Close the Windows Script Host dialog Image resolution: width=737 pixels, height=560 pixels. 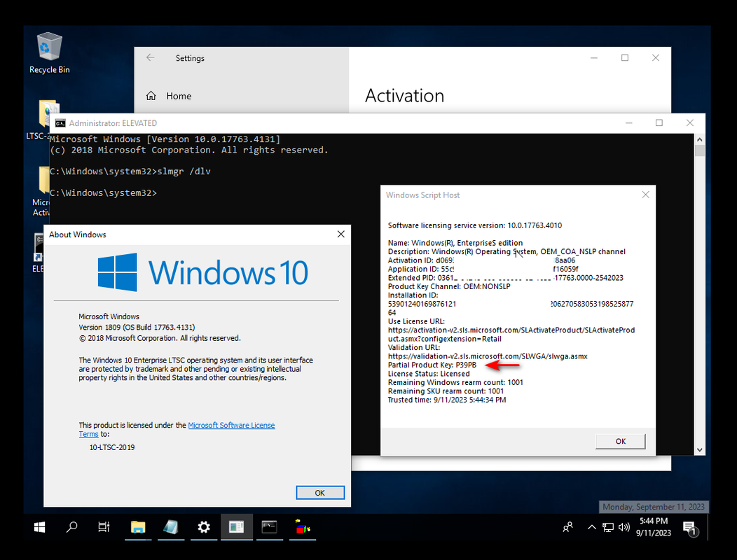point(645,195)
